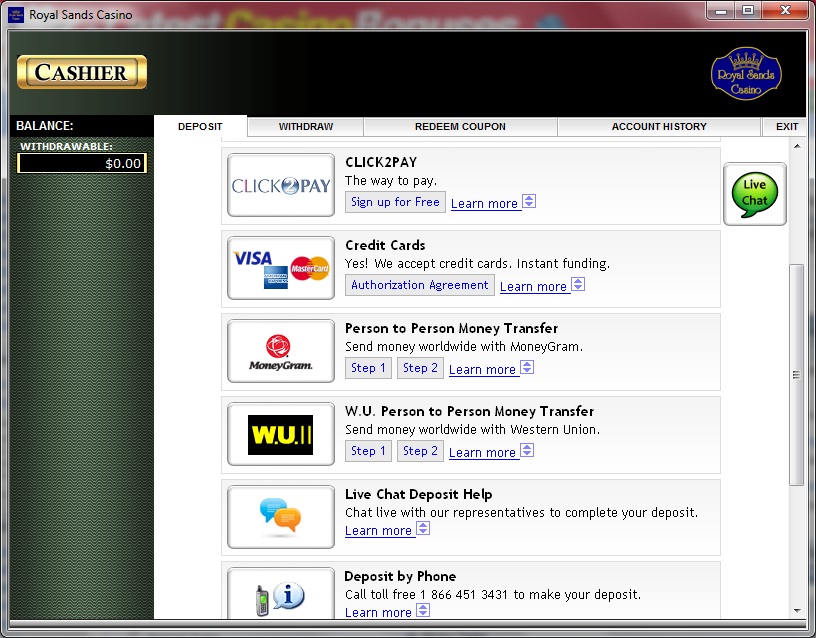Select the Visa MasterCard credit cards icon
The width and height of the screenshot is (816, 638).
281,268
